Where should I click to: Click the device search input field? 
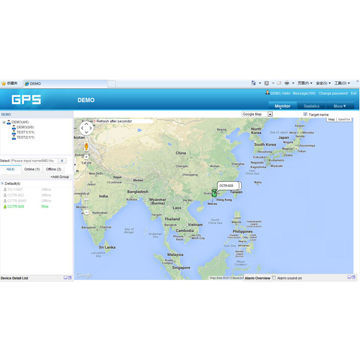click(34, 161)
